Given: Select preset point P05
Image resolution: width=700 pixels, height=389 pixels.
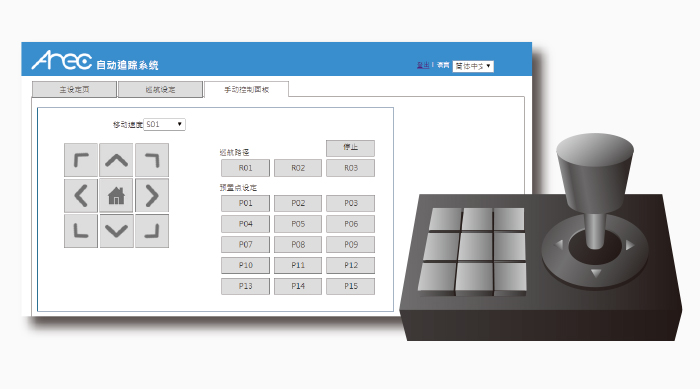Looking at the screenshot, I should pos(298,224).
